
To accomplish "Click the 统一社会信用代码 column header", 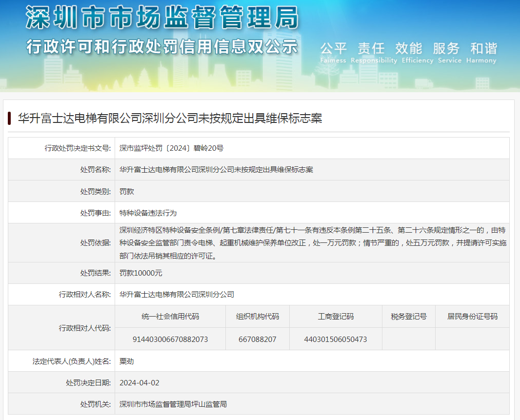I will pyautogui.click(x=170, y=317).
